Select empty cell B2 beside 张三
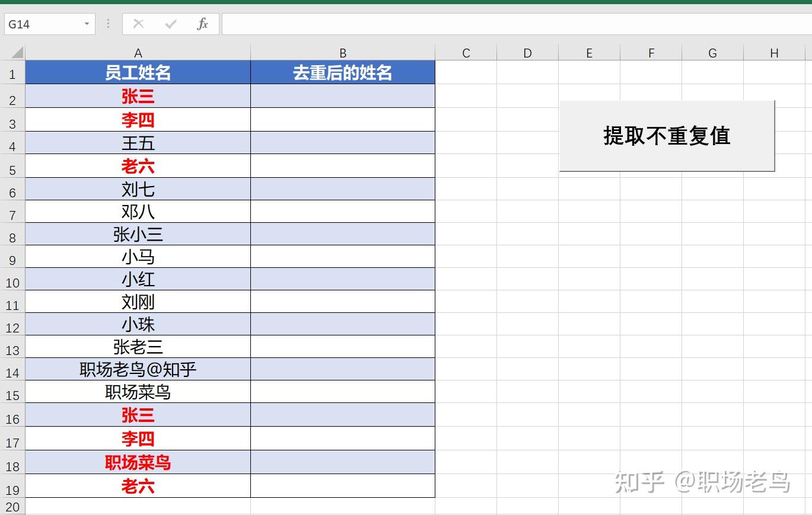The width and height of the screenshot is (812, 515). (x=343, y=96)
